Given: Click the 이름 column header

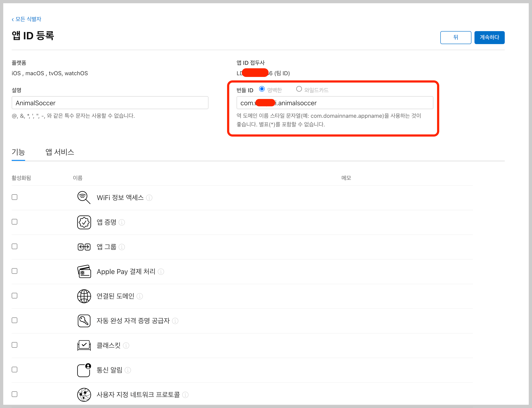Looking at the screenshot, I should 78,178.
